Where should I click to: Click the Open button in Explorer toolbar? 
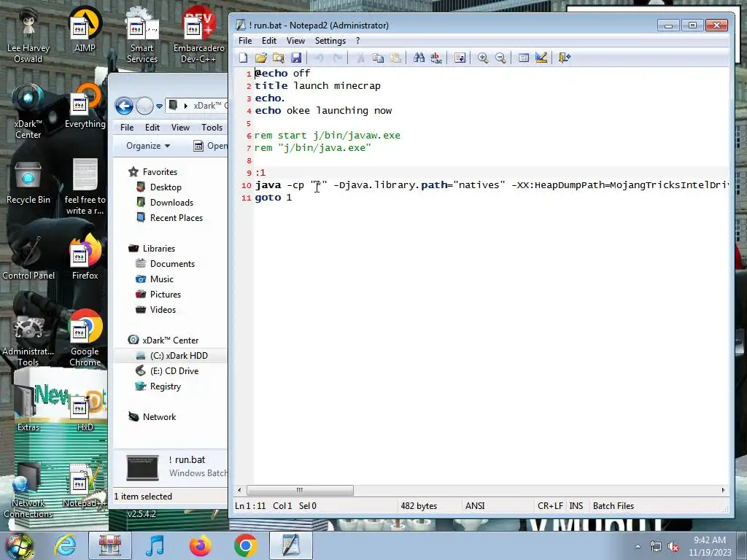[211, 146]
